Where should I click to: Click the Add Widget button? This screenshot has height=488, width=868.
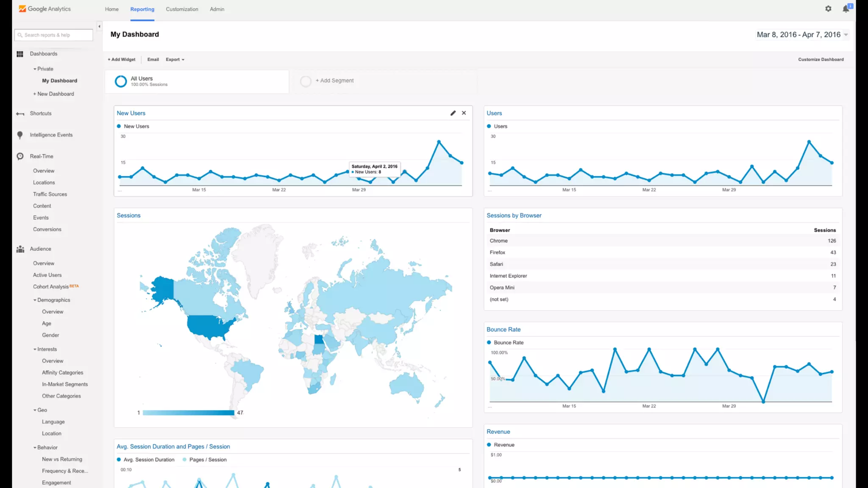122,60
